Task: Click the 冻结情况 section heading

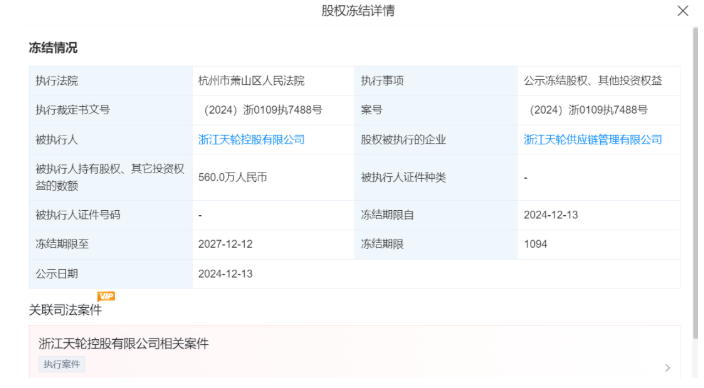Action: coord(53,48)
